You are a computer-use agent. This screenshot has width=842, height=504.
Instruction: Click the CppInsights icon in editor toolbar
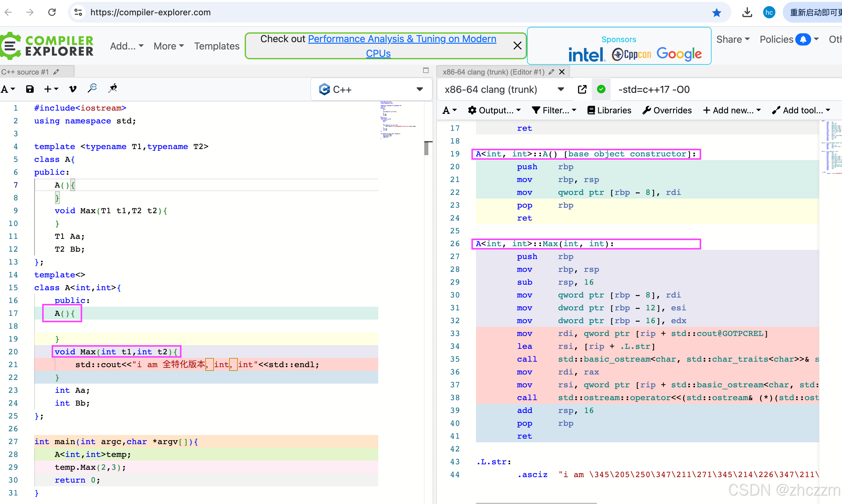click(113, 88)
